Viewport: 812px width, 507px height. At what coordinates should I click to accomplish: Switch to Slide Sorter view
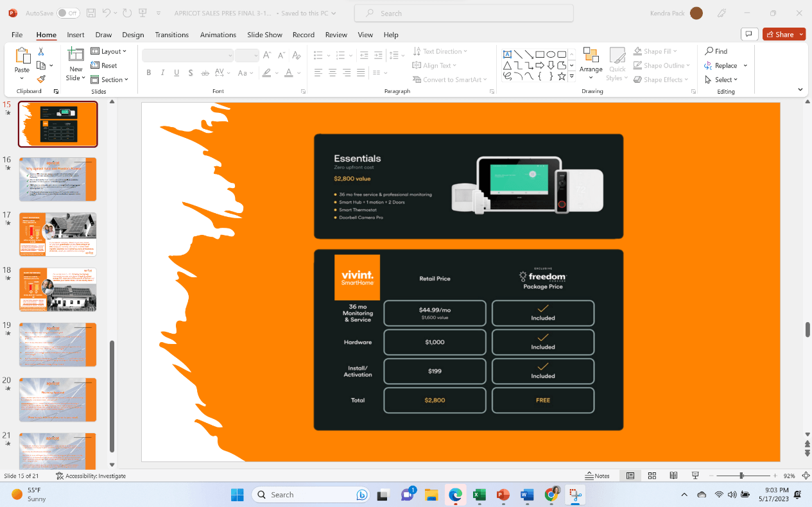tap(652, 476)
